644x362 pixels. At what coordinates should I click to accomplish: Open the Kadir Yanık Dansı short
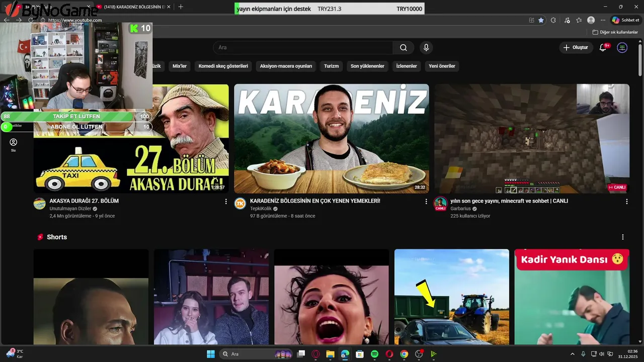tap(572, 297)
